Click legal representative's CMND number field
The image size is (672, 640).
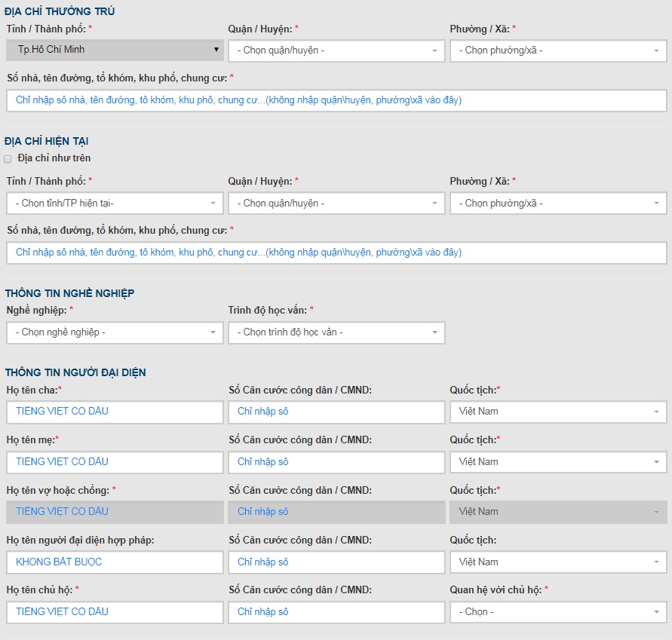click(x=336, y=562)
